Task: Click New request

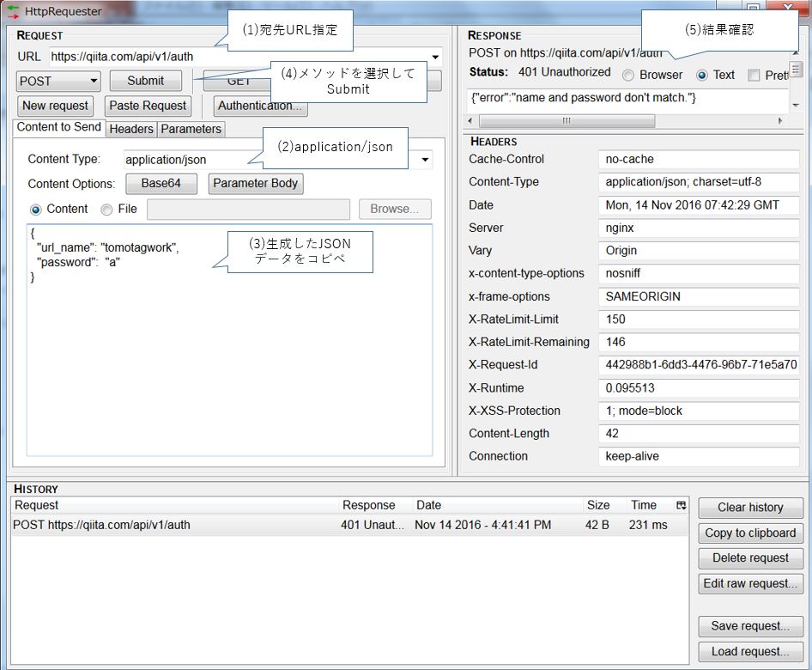Action: tap(55, 106)
